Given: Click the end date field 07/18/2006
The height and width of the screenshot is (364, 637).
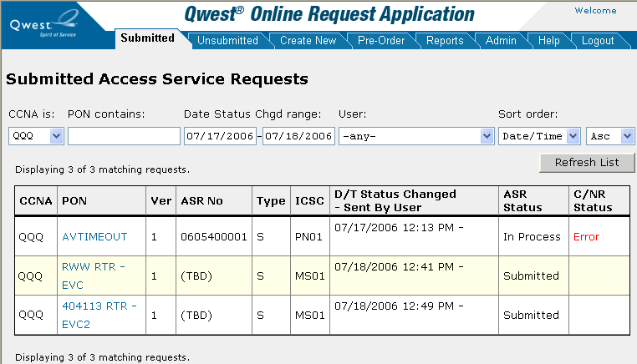Looking at the screenshot, I should tap(298, 136).
